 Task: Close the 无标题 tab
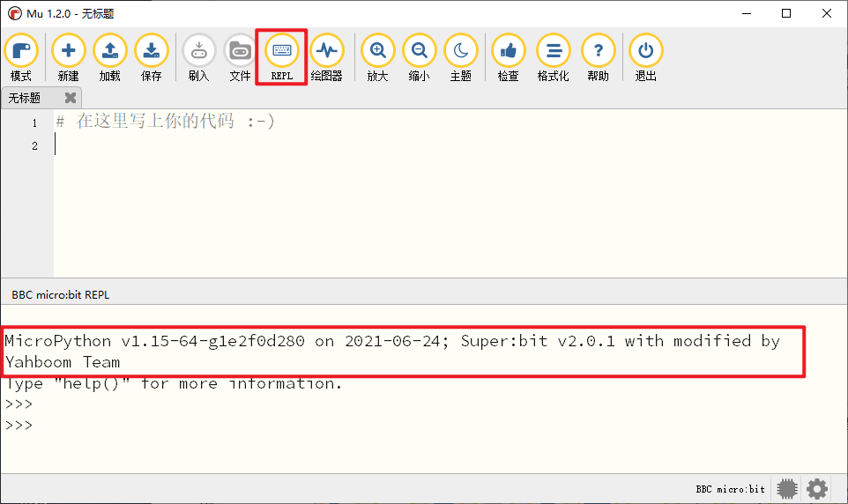click(71, 98)
